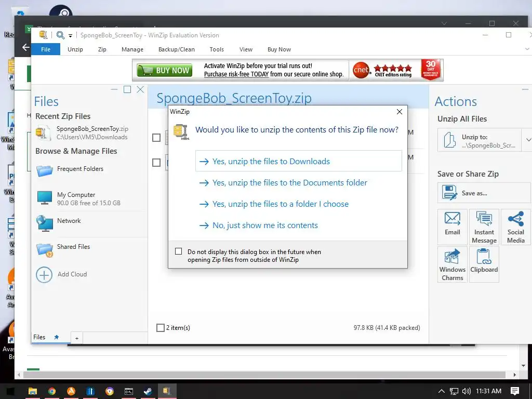This screenshot has height=399, width=532.
Task: Open the Tools ribbon tab
Action: point(217,49)
